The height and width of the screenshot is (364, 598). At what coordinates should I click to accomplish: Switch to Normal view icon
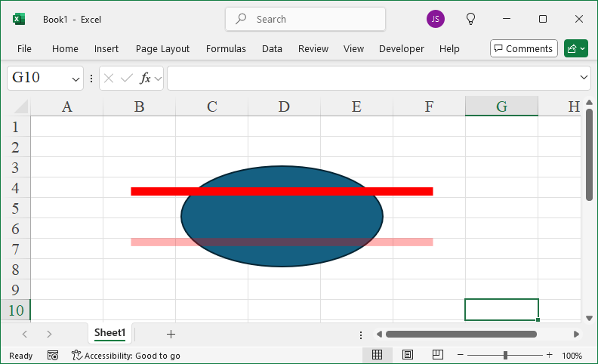click(378, 355)
